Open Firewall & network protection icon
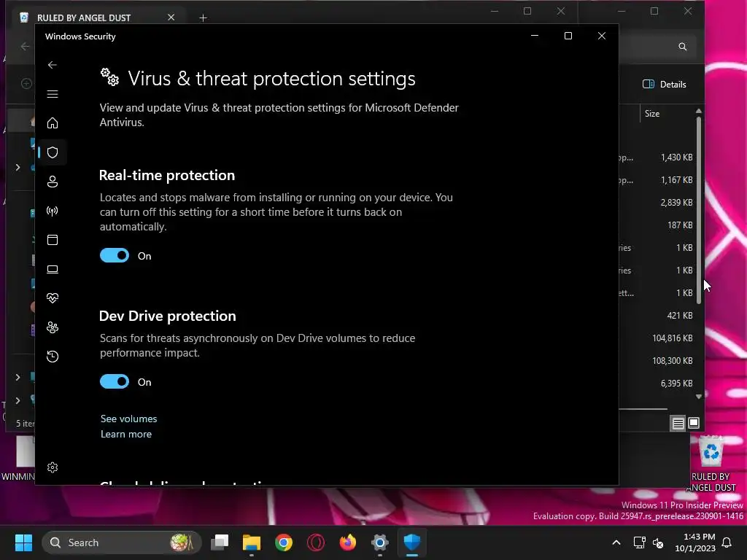This screenshot has width=747, height=560. (x=53, y=211)
